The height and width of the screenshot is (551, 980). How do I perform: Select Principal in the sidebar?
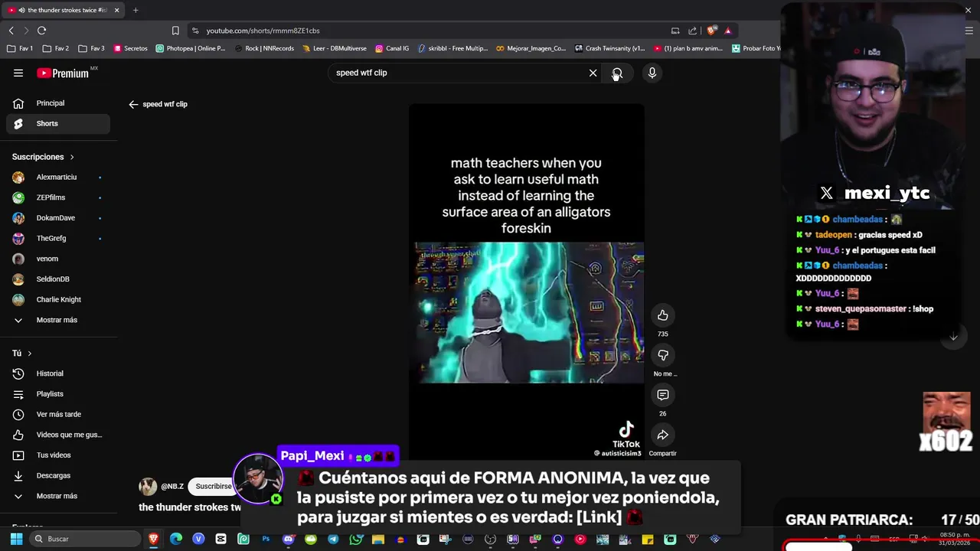(58, 103)
